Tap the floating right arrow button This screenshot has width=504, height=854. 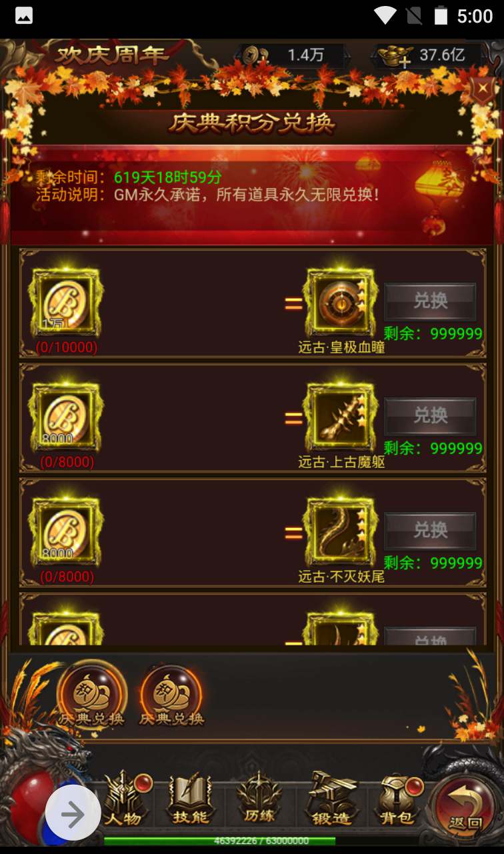[73, 813]
